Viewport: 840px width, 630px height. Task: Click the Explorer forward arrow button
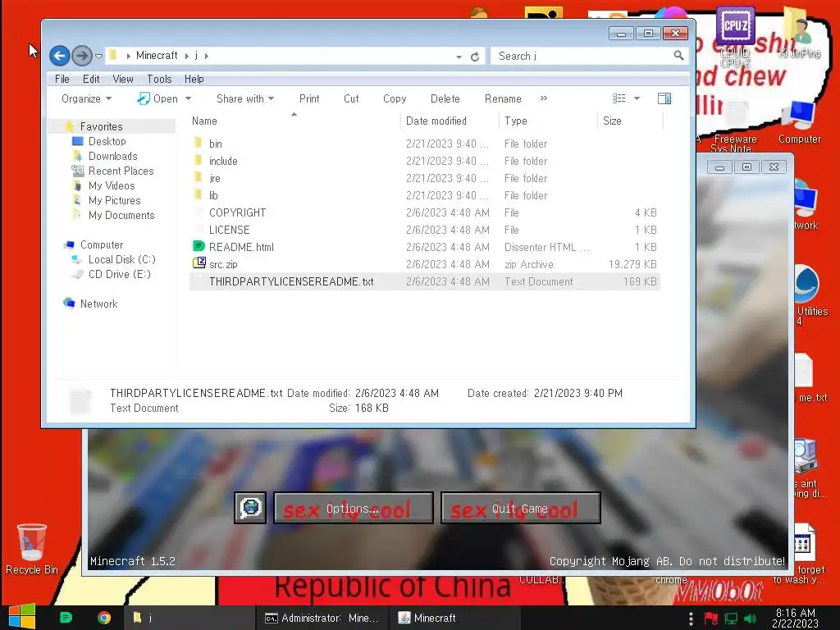82,56
